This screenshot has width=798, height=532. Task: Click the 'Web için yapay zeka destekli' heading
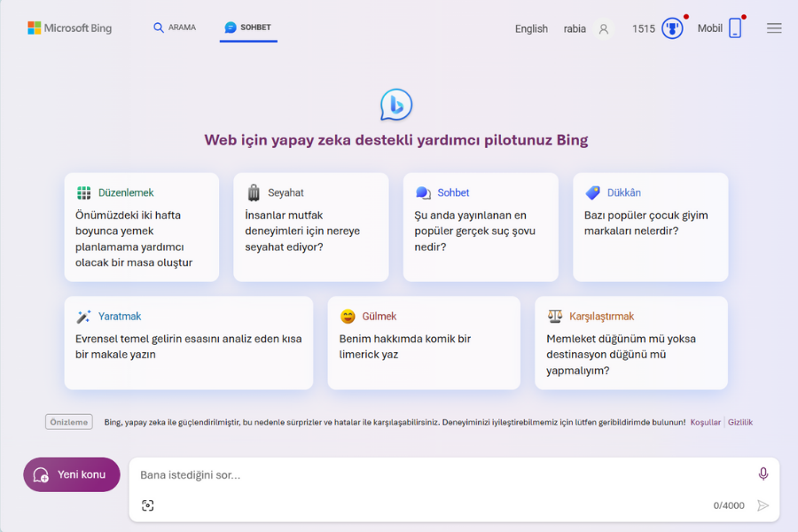click(396, 140)
